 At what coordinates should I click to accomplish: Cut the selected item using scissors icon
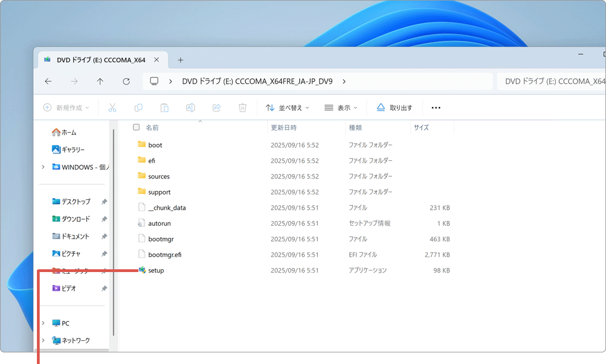(112, 107)
